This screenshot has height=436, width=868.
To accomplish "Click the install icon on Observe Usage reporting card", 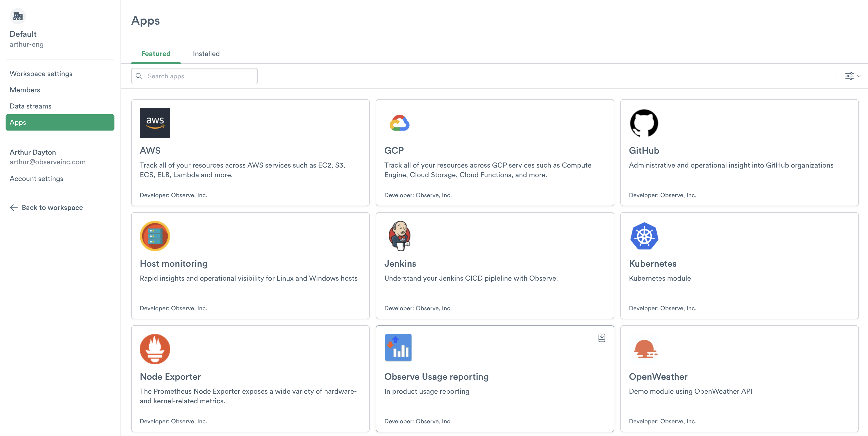I will coord(601,338).
